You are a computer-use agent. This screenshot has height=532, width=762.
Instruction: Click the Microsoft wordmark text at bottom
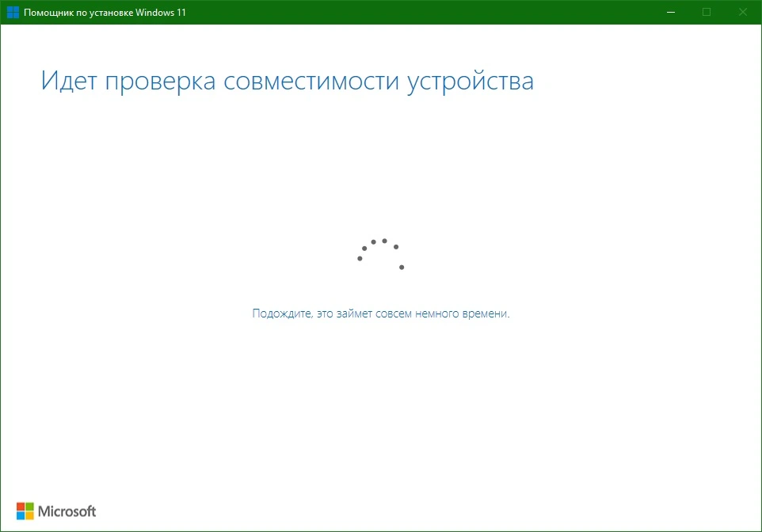click(x=67, y=511)
